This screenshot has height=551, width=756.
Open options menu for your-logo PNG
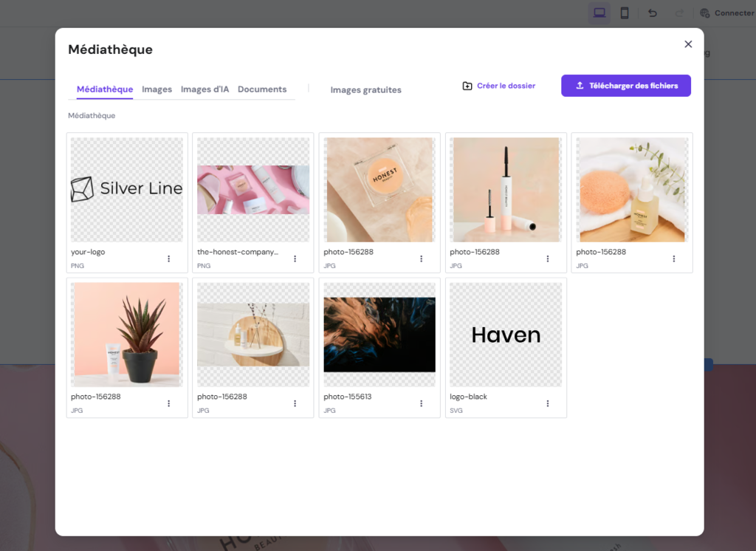click(x=168, y=259)
